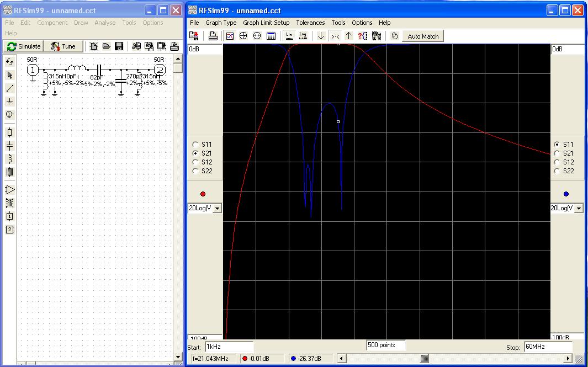Image resolution: width=588 pixels, height=367 pixels.
Task: Open the Graph Type menu
Action: (221, 23)
